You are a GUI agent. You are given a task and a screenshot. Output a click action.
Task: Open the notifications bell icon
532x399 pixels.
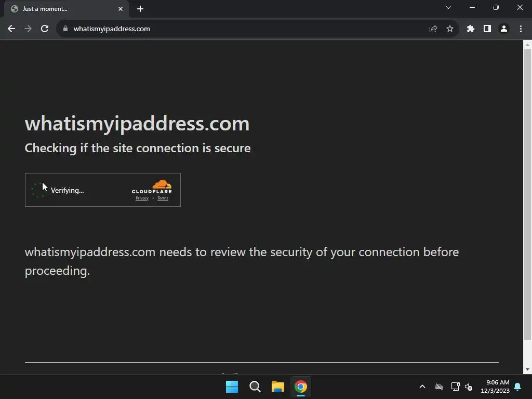pyautogui.click(x=518, y=387)
